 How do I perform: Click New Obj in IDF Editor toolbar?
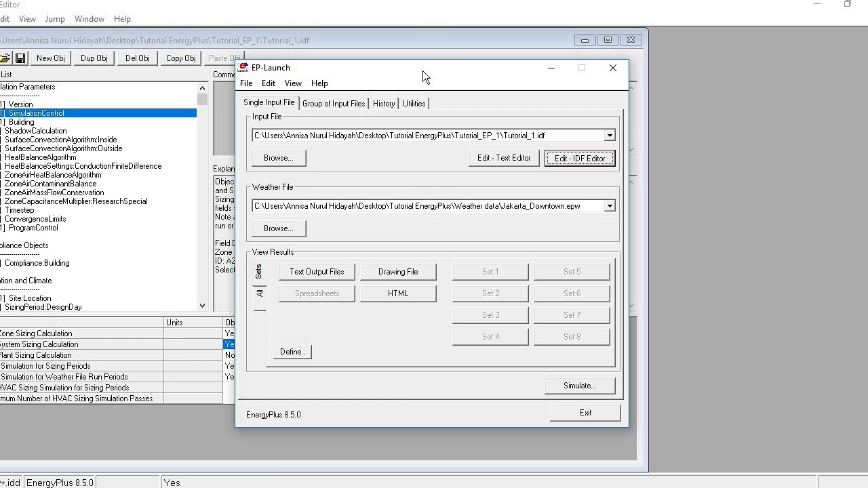click(x=51, y=58)
